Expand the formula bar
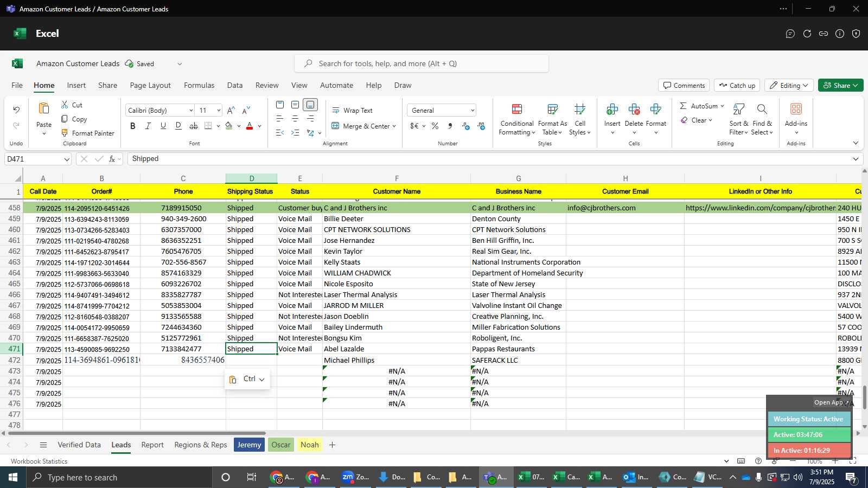This screenshot has width=868, height=488. click(856, 159)
